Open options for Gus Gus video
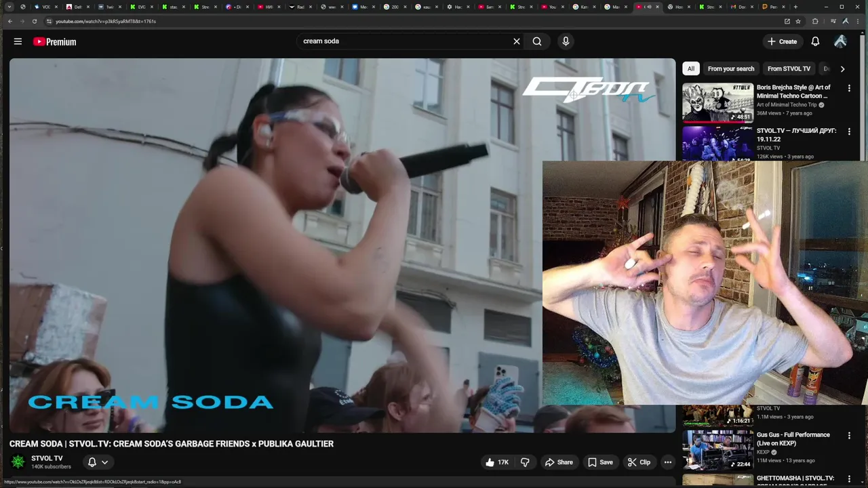868x488 pixels. coord(849,436)
